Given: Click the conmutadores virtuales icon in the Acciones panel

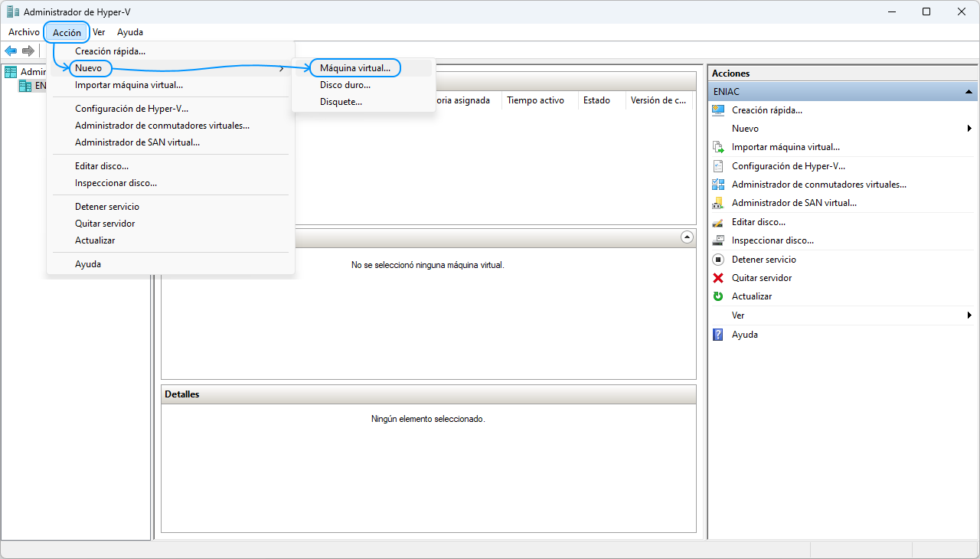Looking at the screenshot, I should point(718,185).
